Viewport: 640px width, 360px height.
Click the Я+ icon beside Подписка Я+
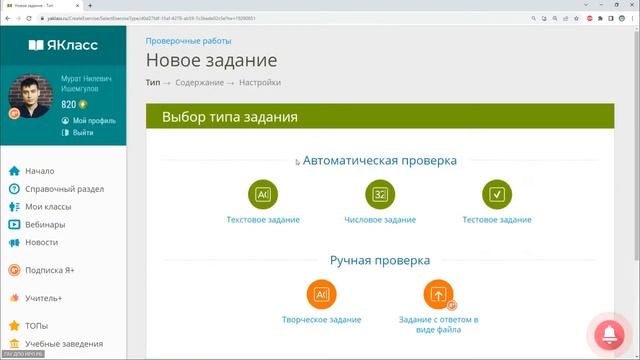pyautogui.click(x=14, y=270)
